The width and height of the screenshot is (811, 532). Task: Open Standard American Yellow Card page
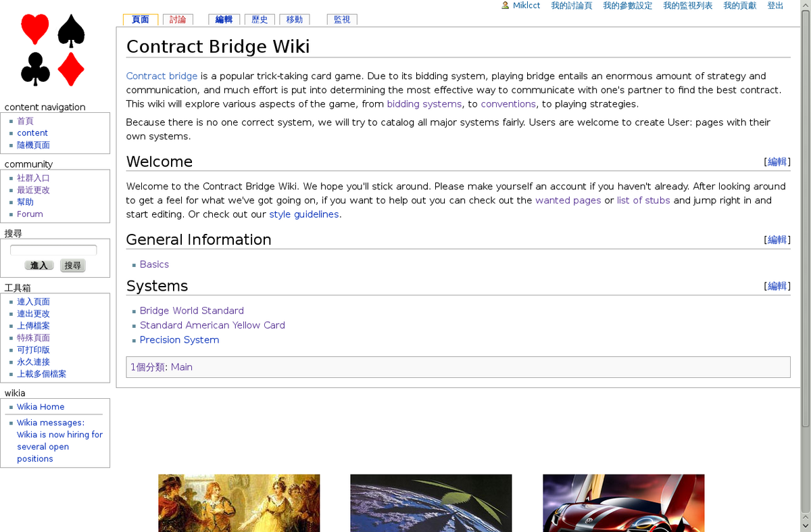tap(212, 324)
